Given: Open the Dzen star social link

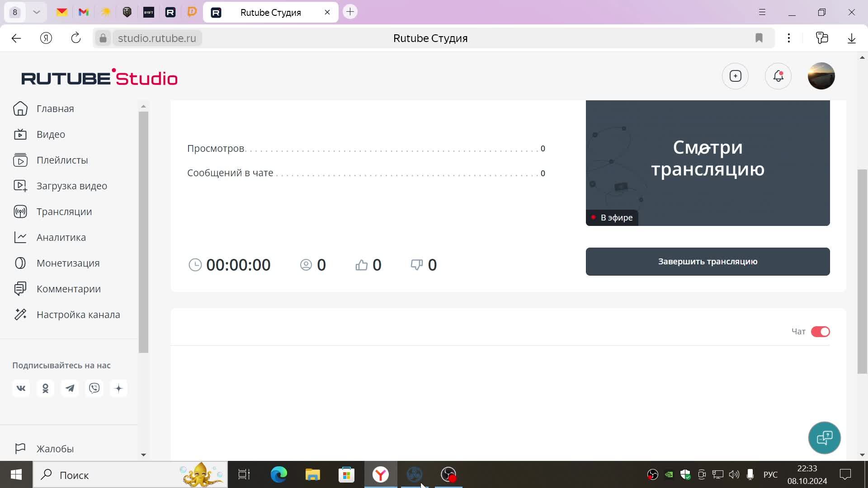Looking at the screenshot, I should tap(118, 389).
